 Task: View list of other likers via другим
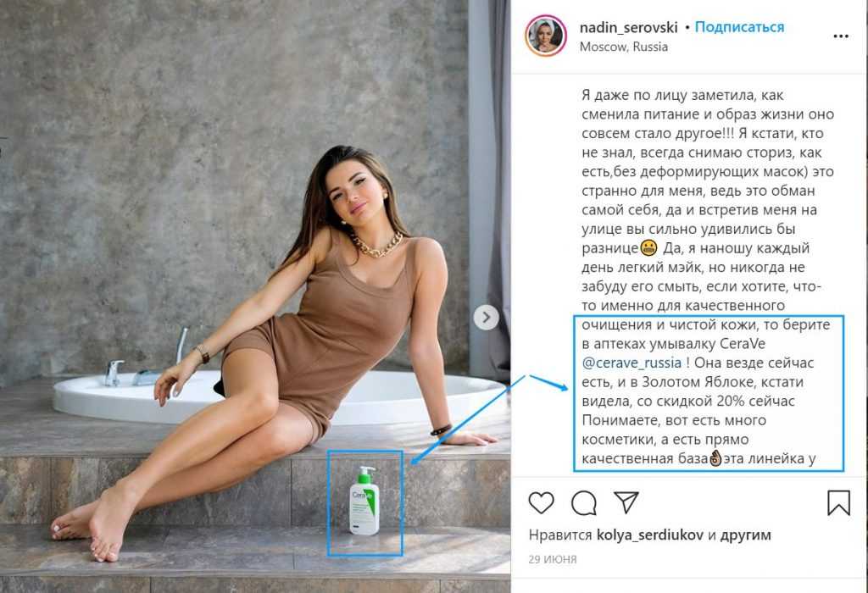click(745, 535)
